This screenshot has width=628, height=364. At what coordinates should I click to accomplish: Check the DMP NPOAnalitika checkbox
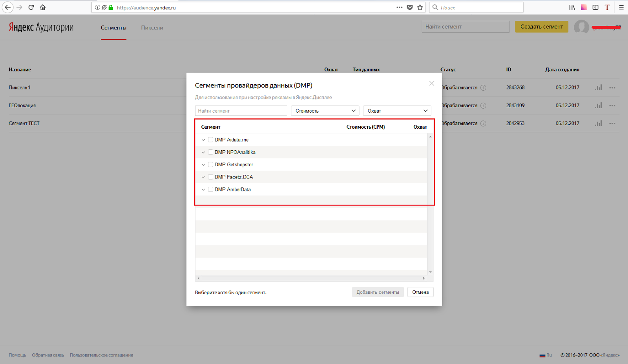coord(211,152)
